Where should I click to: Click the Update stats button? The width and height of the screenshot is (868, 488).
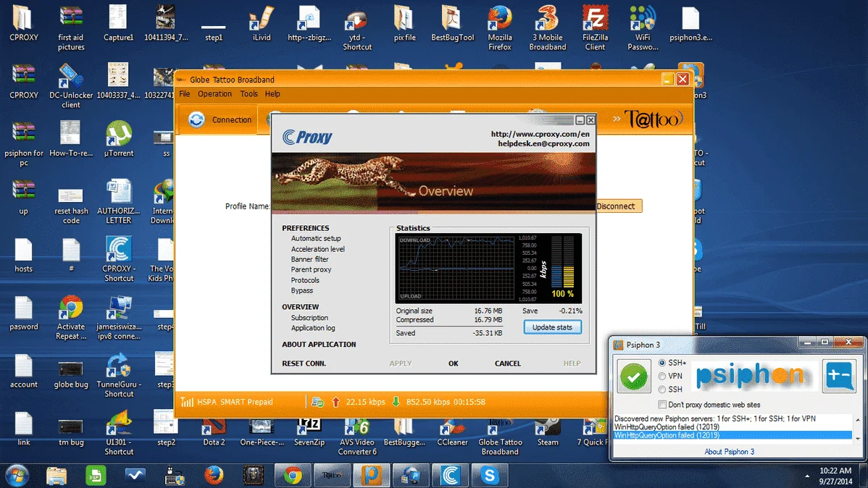pyautogui.click(x=552, y=327)
